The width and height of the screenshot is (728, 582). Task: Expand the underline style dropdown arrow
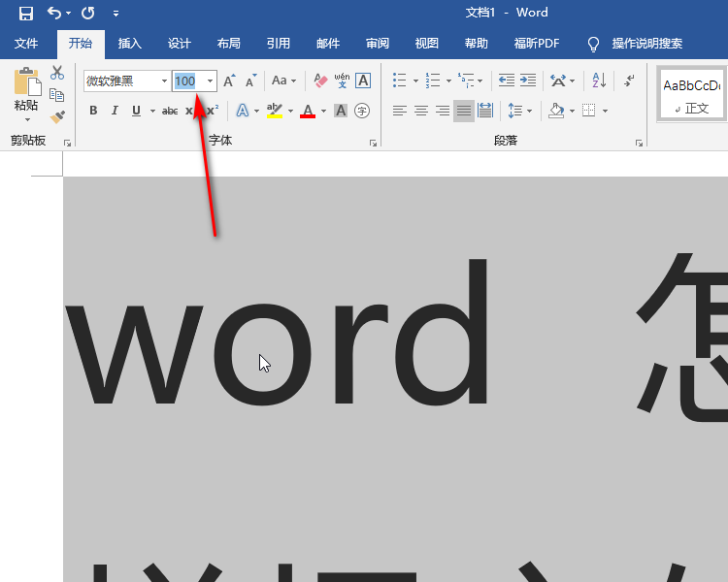click(152, 111)
